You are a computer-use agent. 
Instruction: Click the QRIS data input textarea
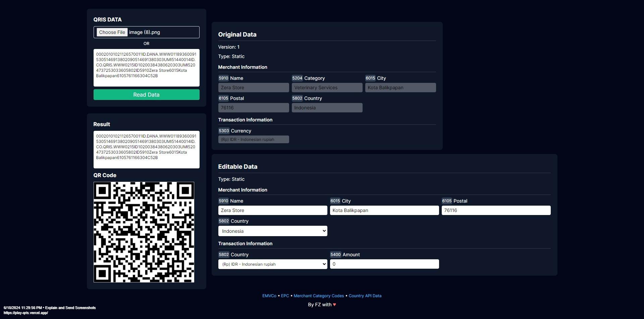[146, 68]
